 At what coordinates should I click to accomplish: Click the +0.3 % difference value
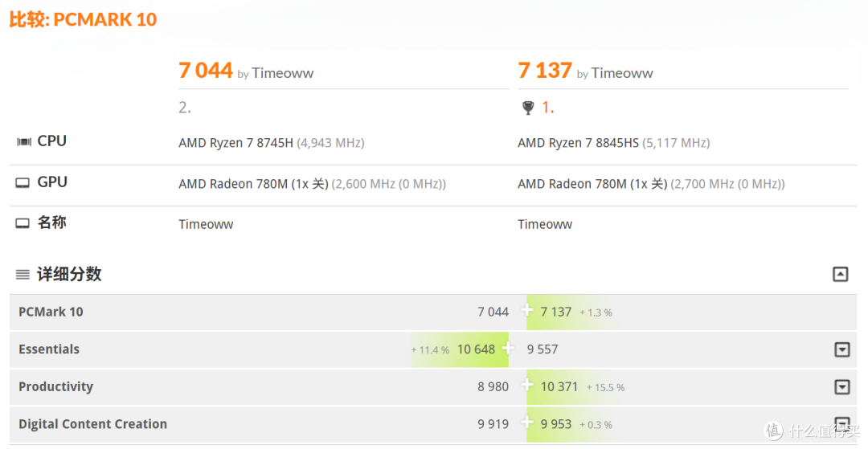(x=596, y=425)
